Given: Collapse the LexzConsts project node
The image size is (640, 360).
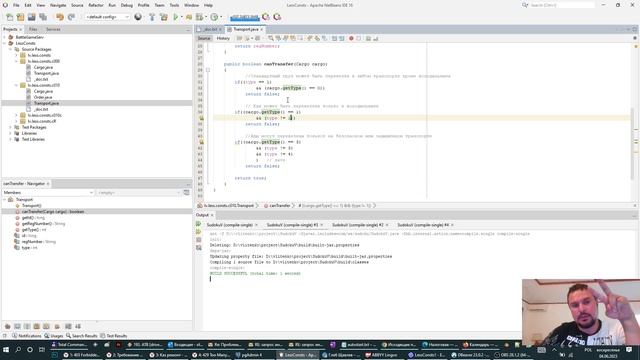Looking at the screenshot, I should (x=4, y=43).
